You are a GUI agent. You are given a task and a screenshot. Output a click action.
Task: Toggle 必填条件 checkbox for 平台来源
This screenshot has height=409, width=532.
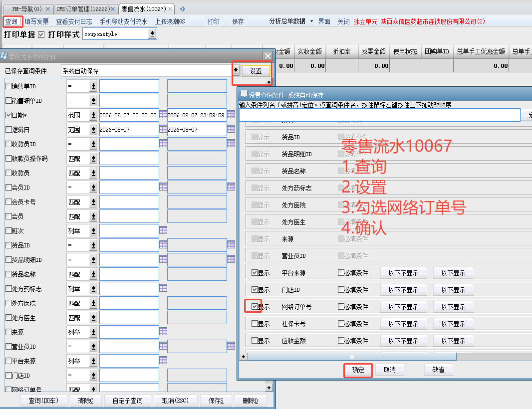pos(341,273)
